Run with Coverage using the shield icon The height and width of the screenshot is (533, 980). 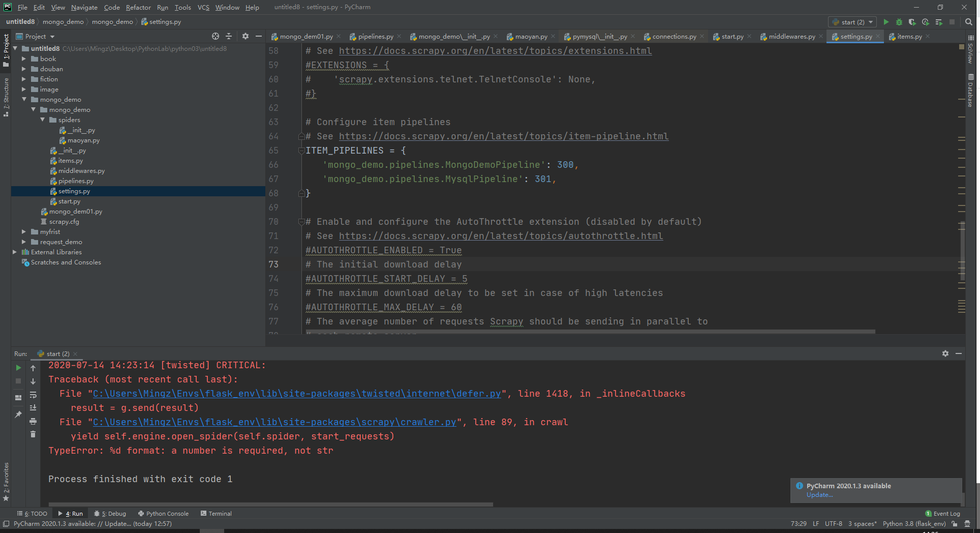click(912, 22)
